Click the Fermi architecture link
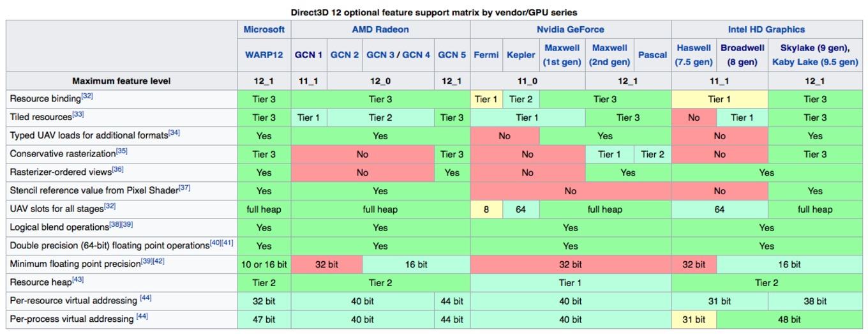 click(x=486, y=55)
